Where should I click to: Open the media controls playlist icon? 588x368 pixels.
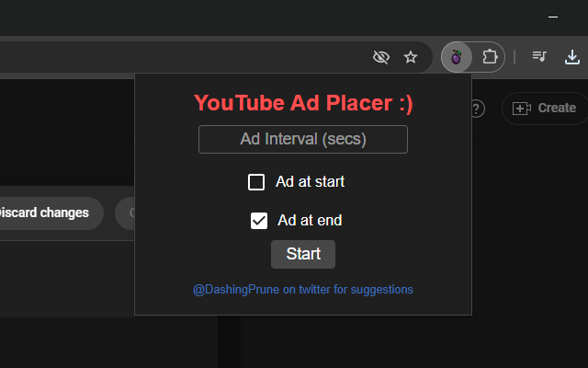(539, 57)
